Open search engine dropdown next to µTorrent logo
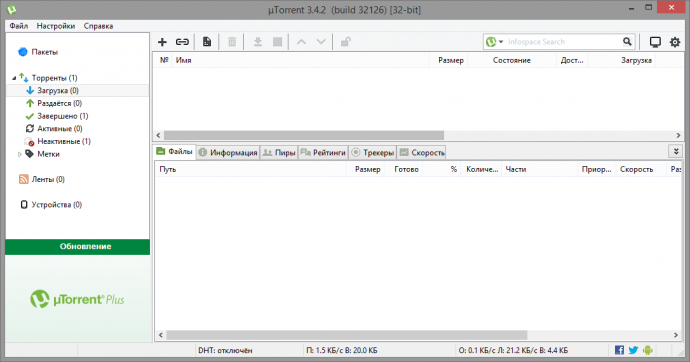 pos(501,42)
